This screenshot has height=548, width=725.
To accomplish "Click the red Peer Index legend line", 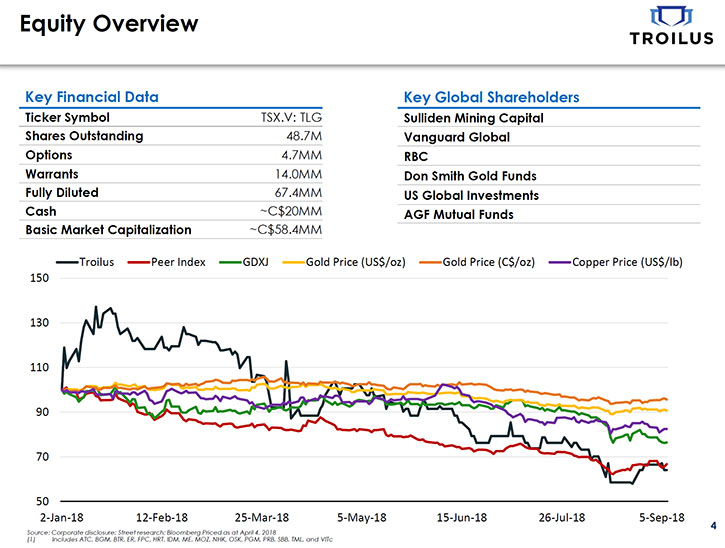I will (139, 263).
